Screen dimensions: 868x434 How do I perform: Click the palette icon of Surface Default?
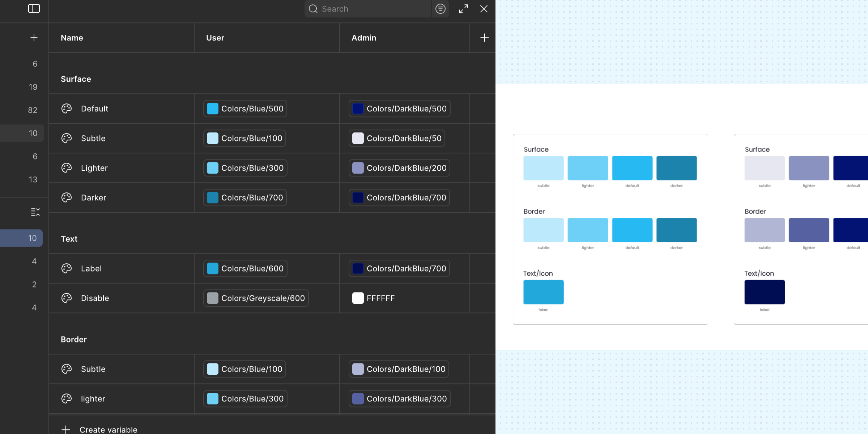tap(67, 109)
